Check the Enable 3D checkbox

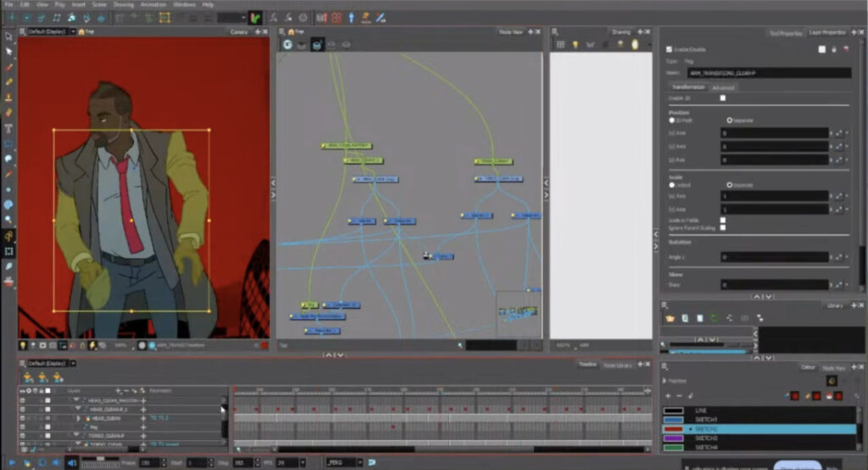[x=722, y=98]
